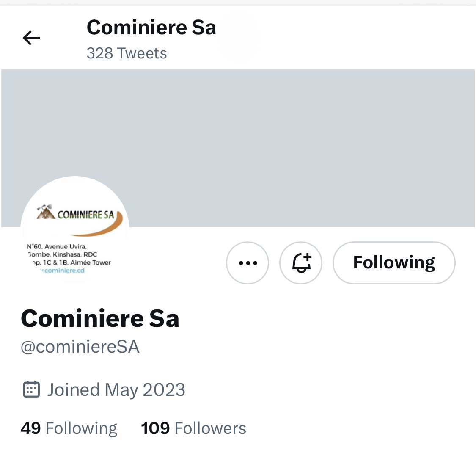Go back using the left arrow
Image resolution: width=476 pixels, height=450 pixels.
pos(32,38)
